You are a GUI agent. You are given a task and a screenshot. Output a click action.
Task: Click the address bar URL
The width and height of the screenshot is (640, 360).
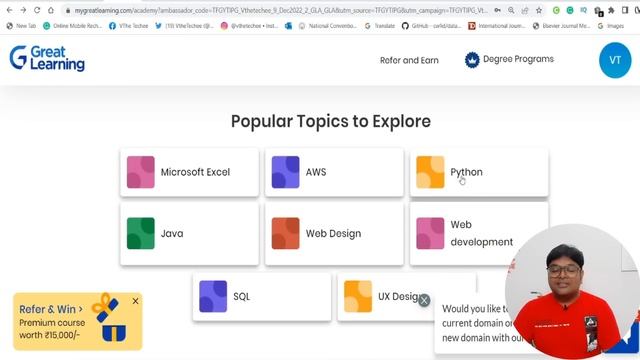pos(281,10)
